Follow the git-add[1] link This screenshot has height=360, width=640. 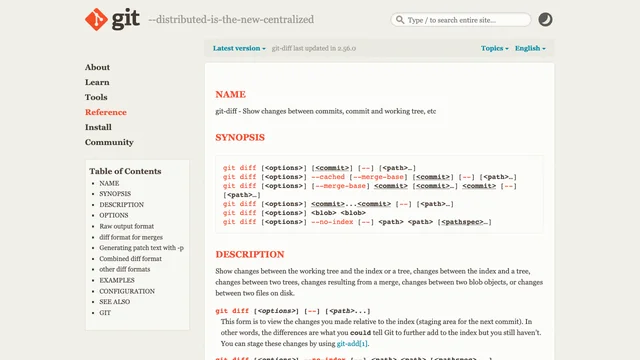pos(352,344)
